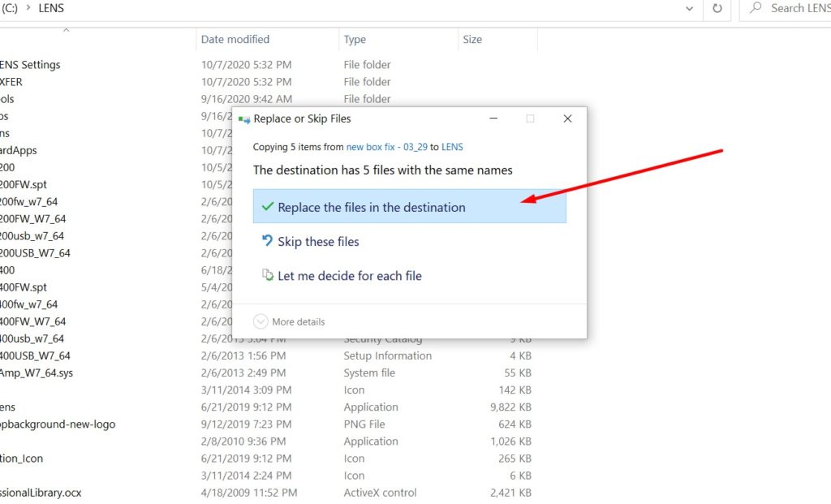The height and width of the screenshot is (504, 831).
Task: Open the address bar history dropdown
Action: (690, 8)
